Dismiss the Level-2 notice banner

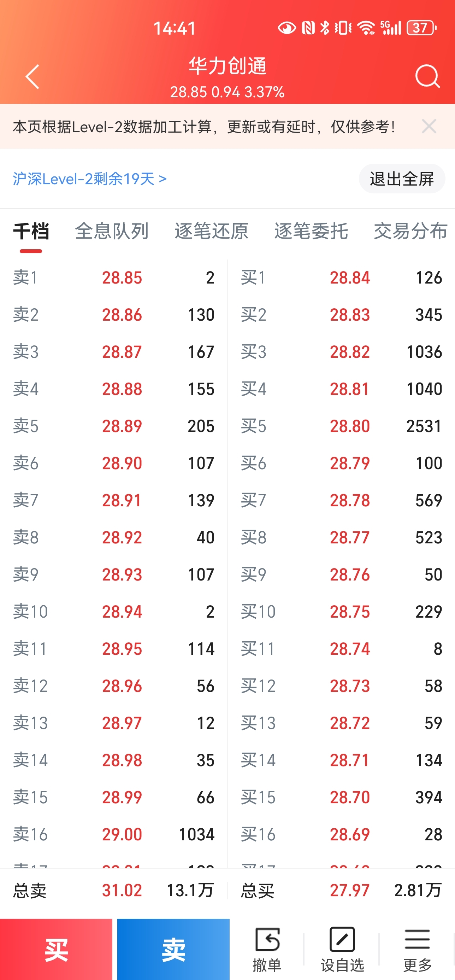(429, 126)
